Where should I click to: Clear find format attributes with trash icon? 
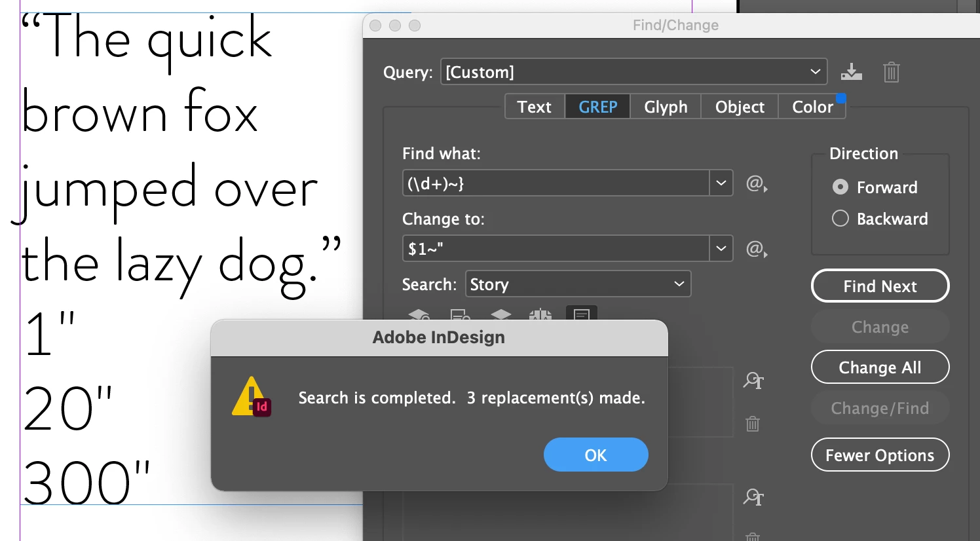(753, 424)
